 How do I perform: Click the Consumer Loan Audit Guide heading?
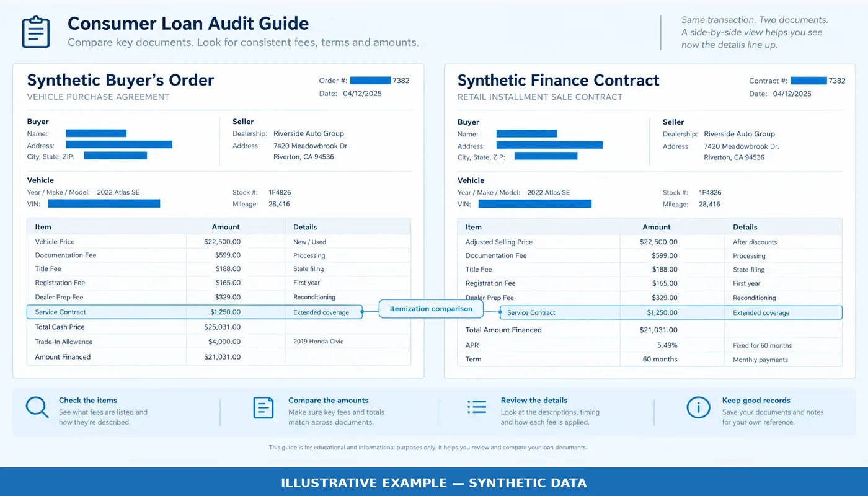coord(188,24)
